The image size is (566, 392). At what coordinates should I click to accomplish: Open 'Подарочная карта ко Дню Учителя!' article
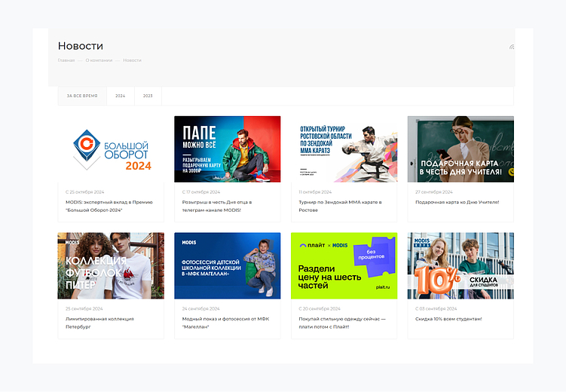(x=457, y=202)
